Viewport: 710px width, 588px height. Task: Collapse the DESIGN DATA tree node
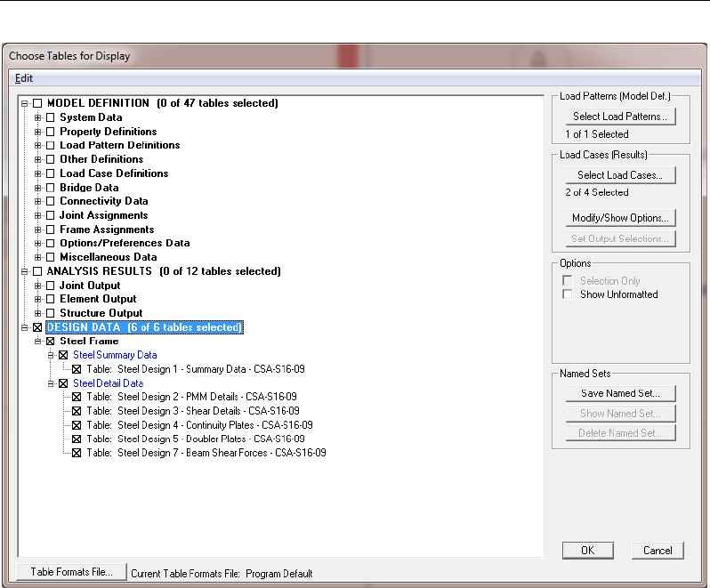click(x=24, y=327)
